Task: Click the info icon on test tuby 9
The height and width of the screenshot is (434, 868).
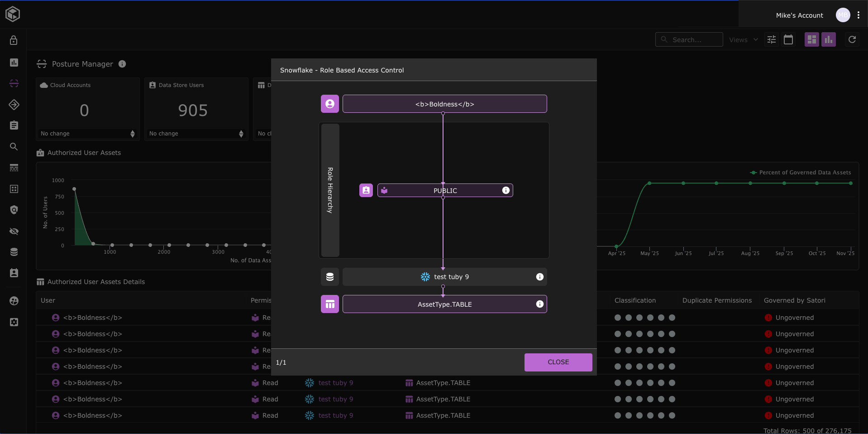Action: click(x=539, y=277)
